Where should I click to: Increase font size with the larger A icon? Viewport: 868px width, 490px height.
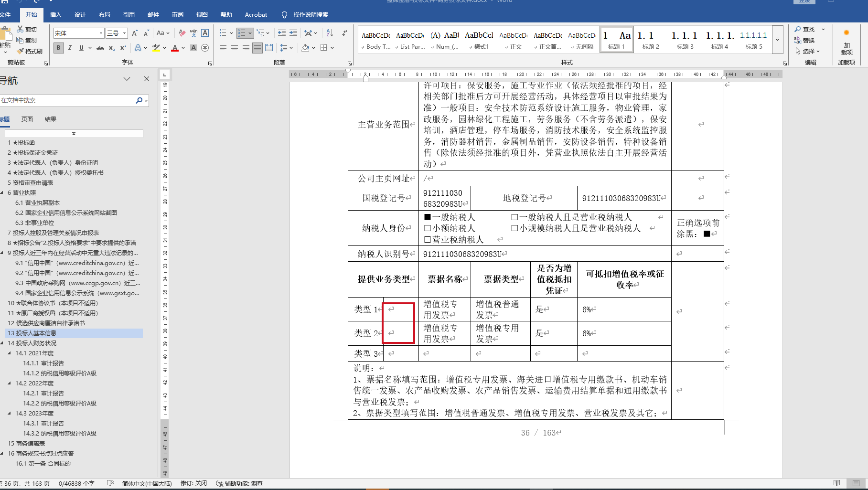[135, 33]
